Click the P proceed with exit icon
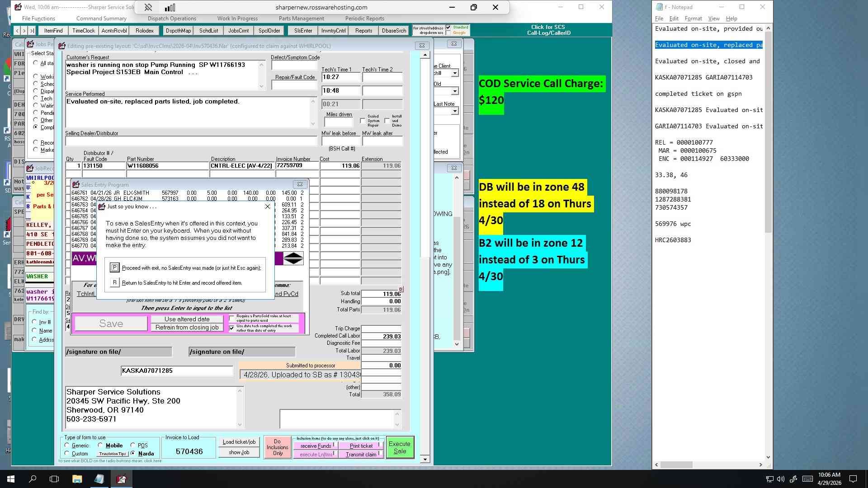 115,267
